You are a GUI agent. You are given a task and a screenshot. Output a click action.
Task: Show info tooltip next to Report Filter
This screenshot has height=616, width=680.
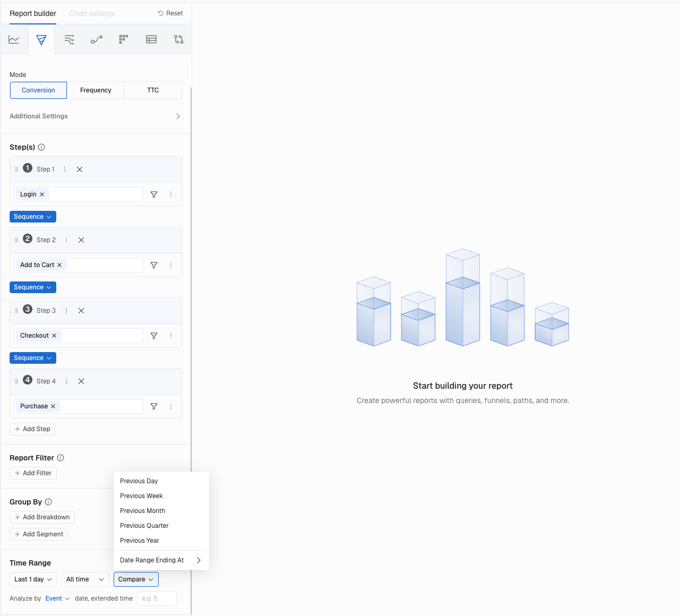[x=61, y=458]
